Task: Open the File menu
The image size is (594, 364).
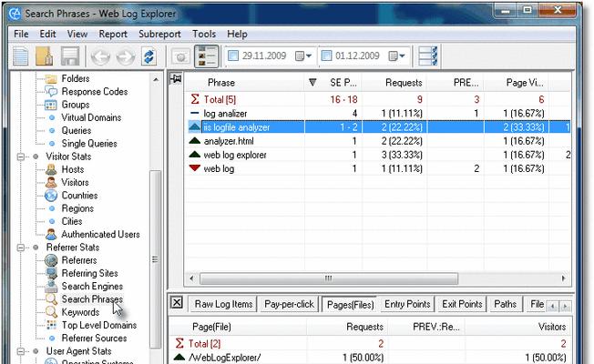Action: [x=21, y=34]
